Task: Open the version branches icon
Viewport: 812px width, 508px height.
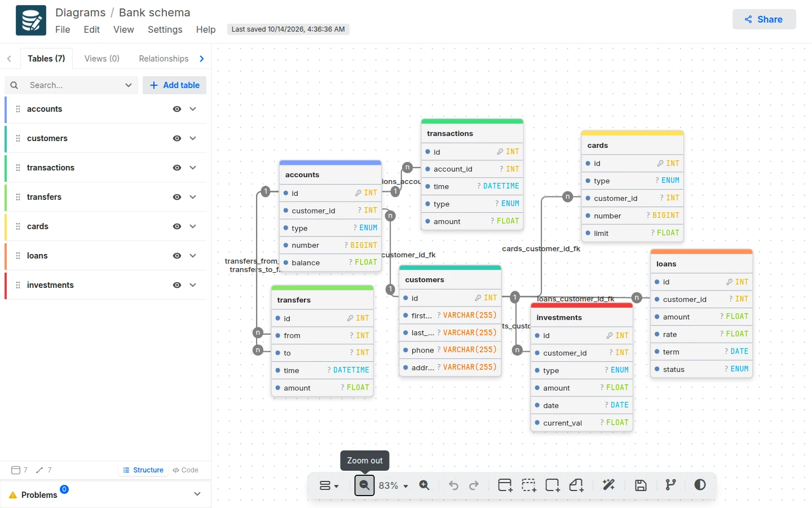Action: pyautogui.click(x=670, y=485)
